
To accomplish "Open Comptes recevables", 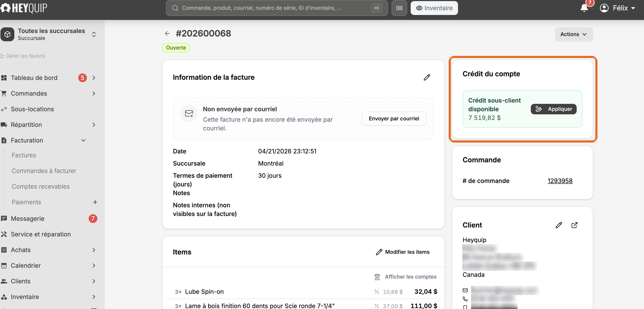I will pyautogui.click(x=40, y=187).
